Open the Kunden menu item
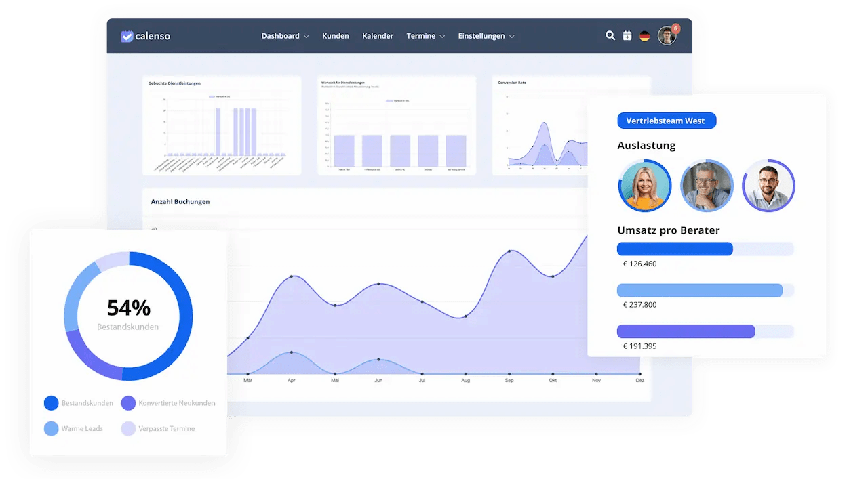This screenshot has width=868, height=479. tap(336, 36)
